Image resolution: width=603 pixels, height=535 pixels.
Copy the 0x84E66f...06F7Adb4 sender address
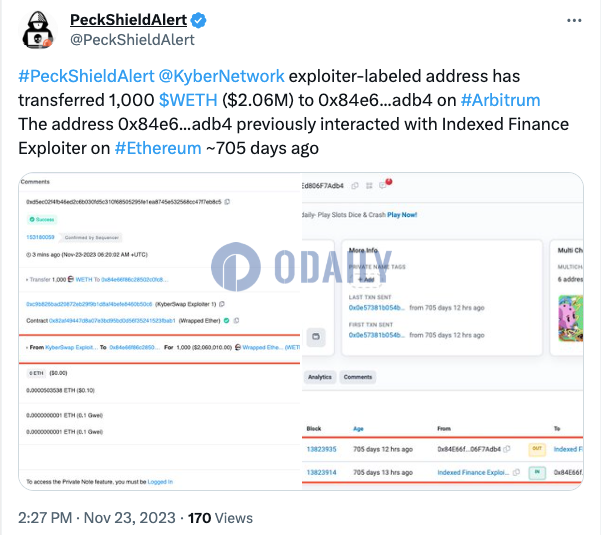(507, 449)
